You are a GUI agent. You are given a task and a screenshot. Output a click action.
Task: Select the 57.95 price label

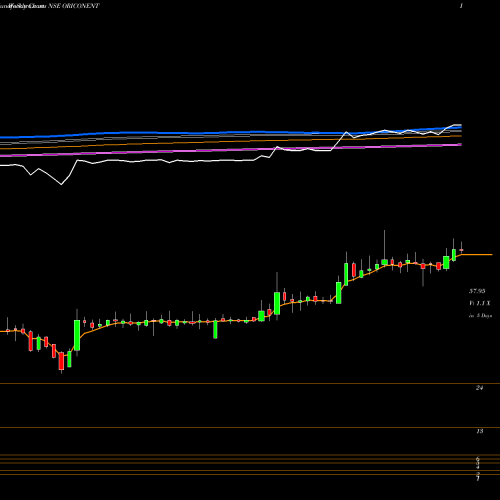click(477, 291)
